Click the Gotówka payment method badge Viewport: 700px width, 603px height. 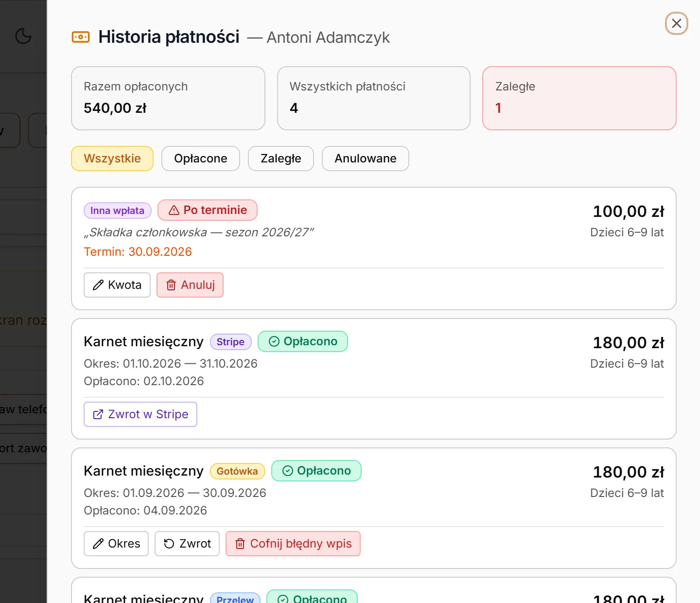coord(238,471)
